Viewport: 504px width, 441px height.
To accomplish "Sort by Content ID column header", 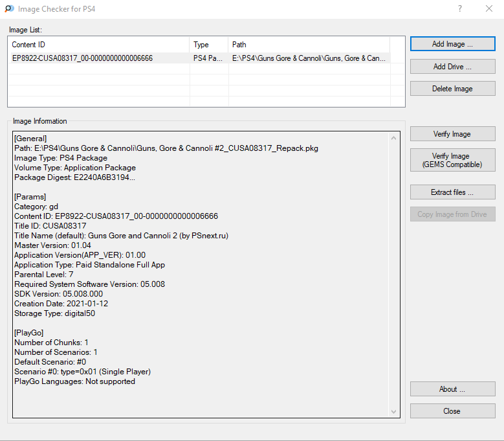I will click(x=100, y=45).
